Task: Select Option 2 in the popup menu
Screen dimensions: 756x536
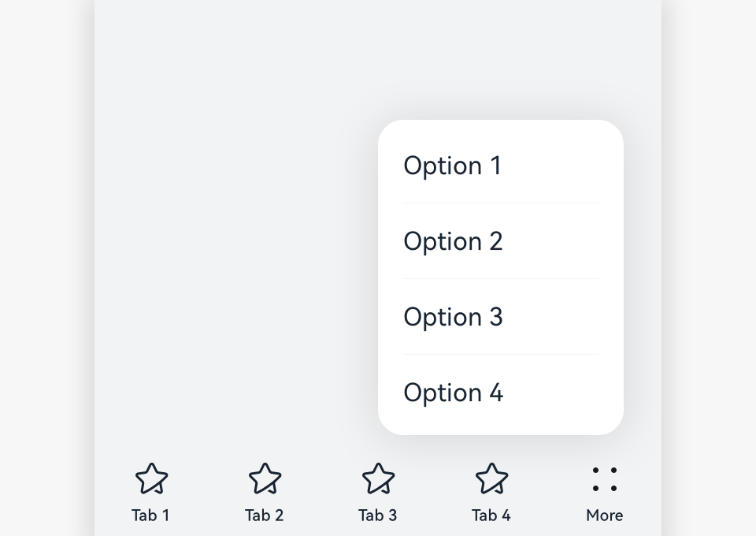Action: 453,241
